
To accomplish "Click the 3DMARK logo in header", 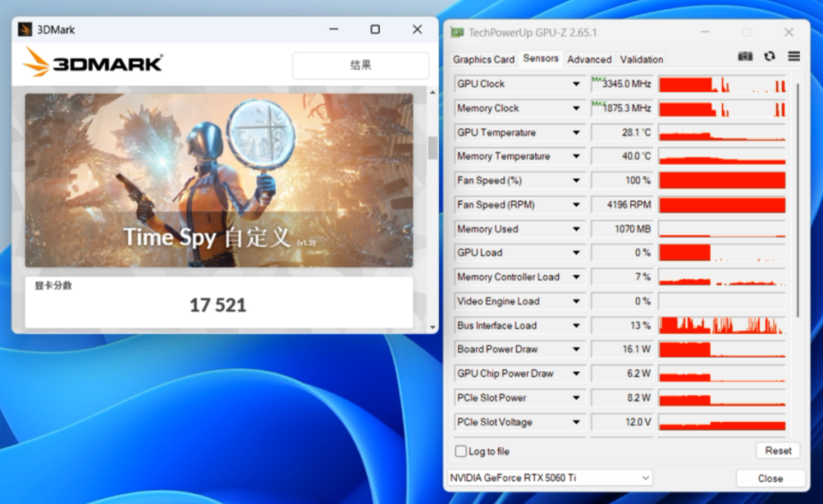I will tap(93, 63).
